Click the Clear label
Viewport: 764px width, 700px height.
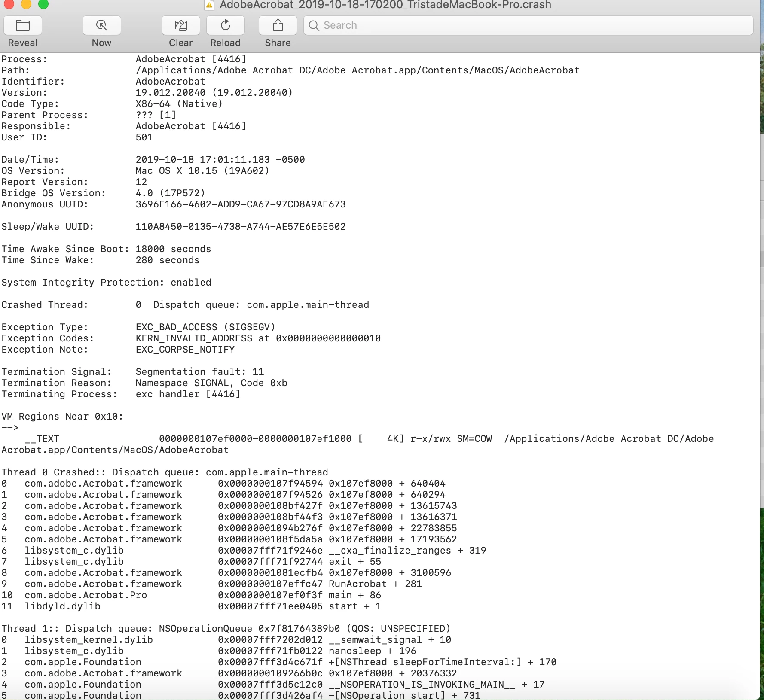(181, 43)
